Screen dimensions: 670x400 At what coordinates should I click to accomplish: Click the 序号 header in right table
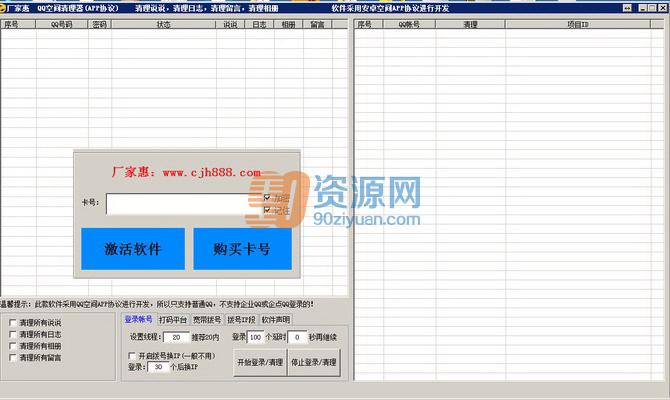tap(369, 24)
